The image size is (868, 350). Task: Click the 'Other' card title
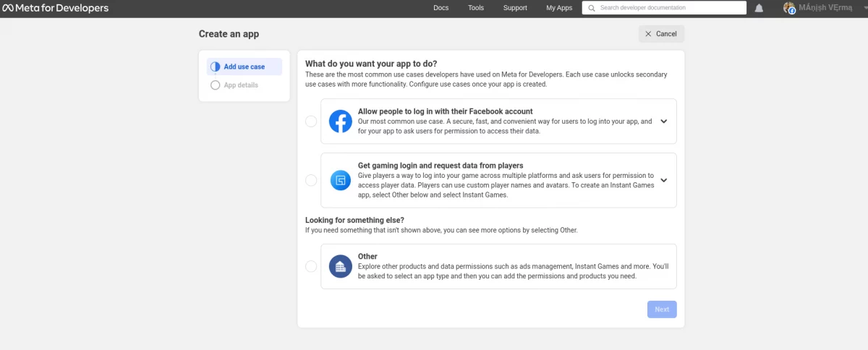click(x=367, y=257)
